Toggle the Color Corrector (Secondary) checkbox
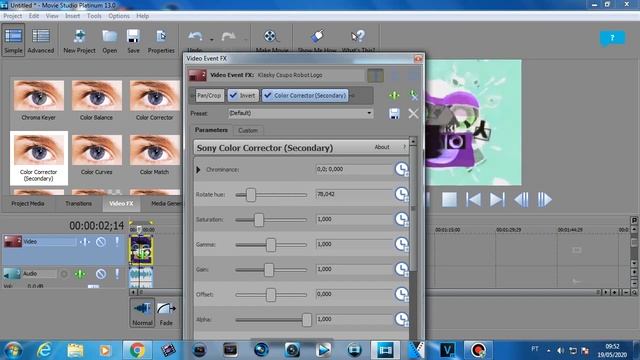Screen dimensions: 640x360 coord(268,96)
